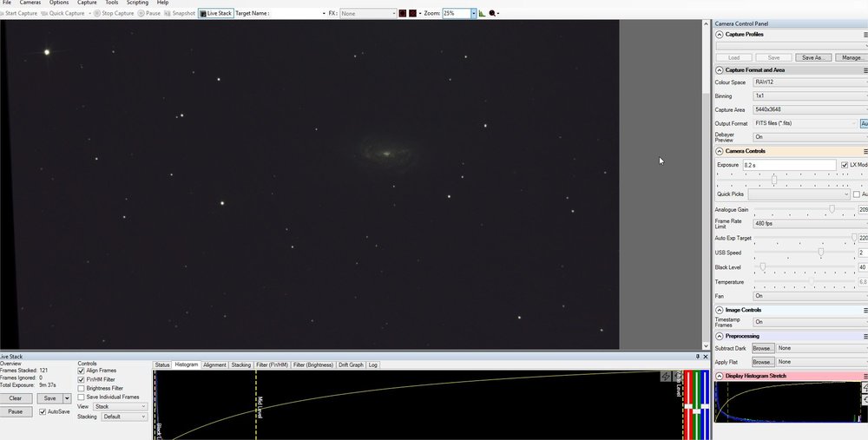
Task: Click the Save button in Live Stack
Action: [49, 398]
